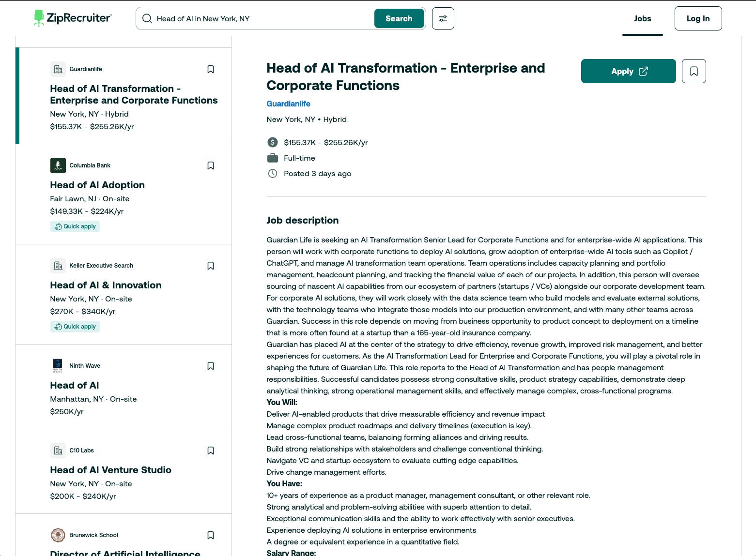
Task: Click 'Manhattan, NY · On-site' location text
Action: pos(93,399)
